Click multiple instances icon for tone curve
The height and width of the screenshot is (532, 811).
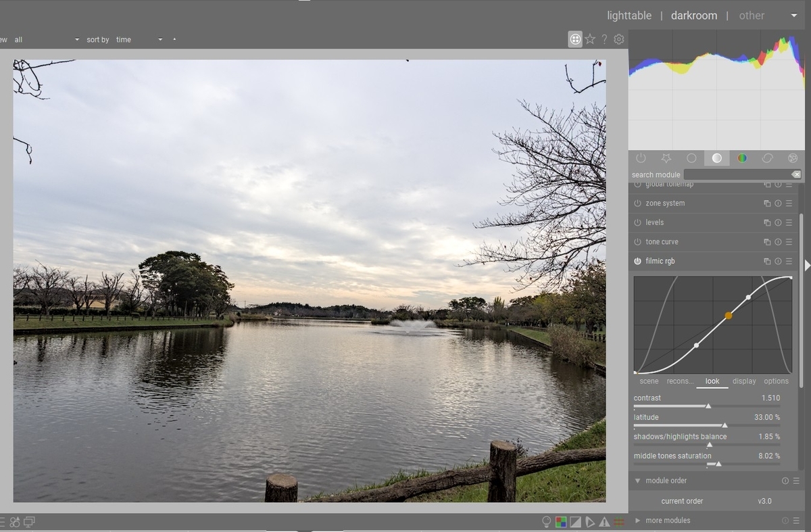[x=767, y=242]
